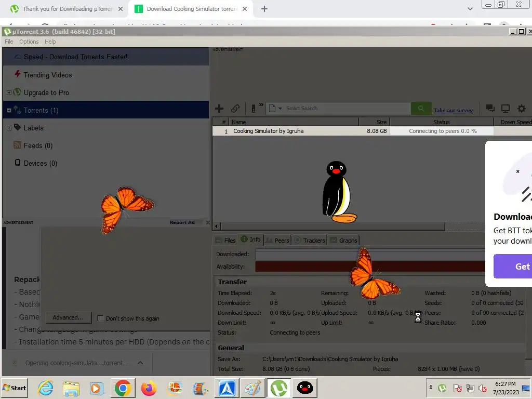This screenshot has height=399, width=532.
Task: Launch Internet Explorer from the taskbar
Action: (45, 388)
